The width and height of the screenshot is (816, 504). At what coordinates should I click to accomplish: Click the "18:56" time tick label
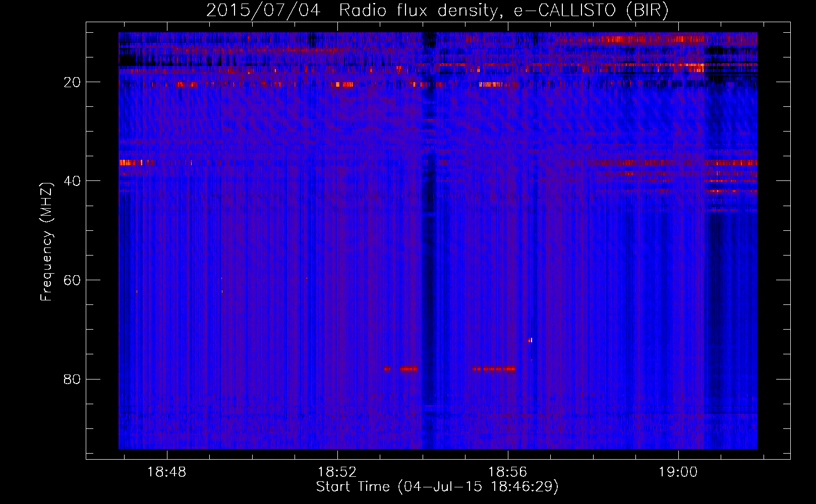[x=507, y=472]
